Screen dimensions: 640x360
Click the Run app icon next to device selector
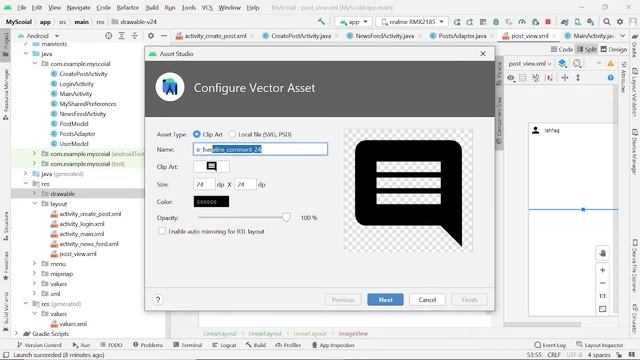(x=457, y=22)
